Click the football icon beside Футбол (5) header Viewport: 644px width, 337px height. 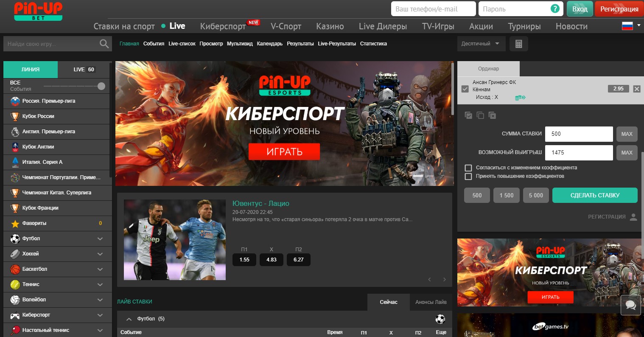(x=440, y=318)
